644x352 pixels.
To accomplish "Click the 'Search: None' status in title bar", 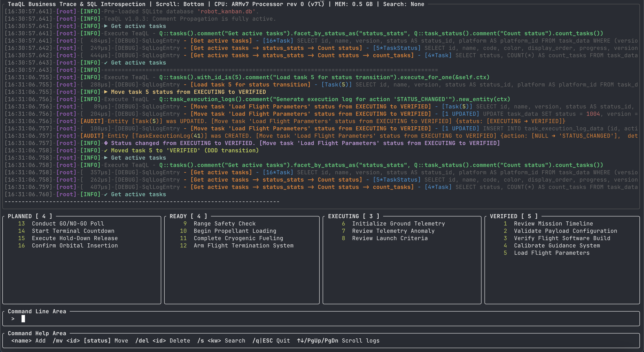I will (x=404, y=4).
